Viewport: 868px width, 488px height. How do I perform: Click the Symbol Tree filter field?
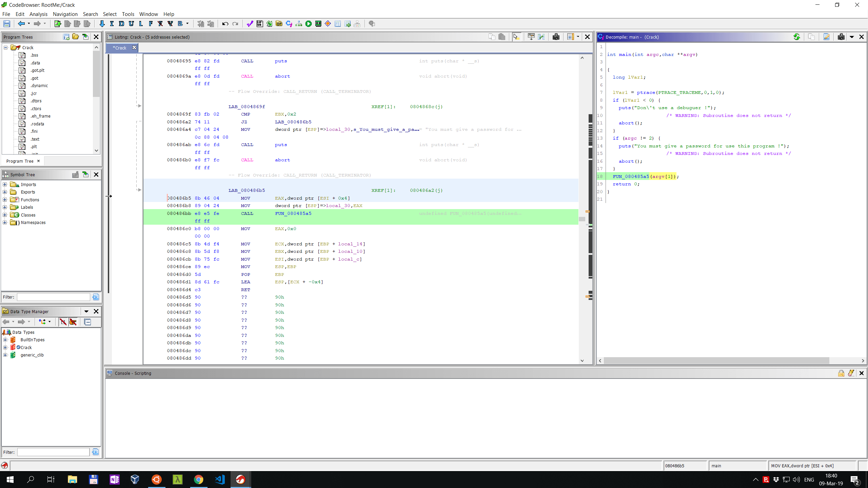(54, 297)
